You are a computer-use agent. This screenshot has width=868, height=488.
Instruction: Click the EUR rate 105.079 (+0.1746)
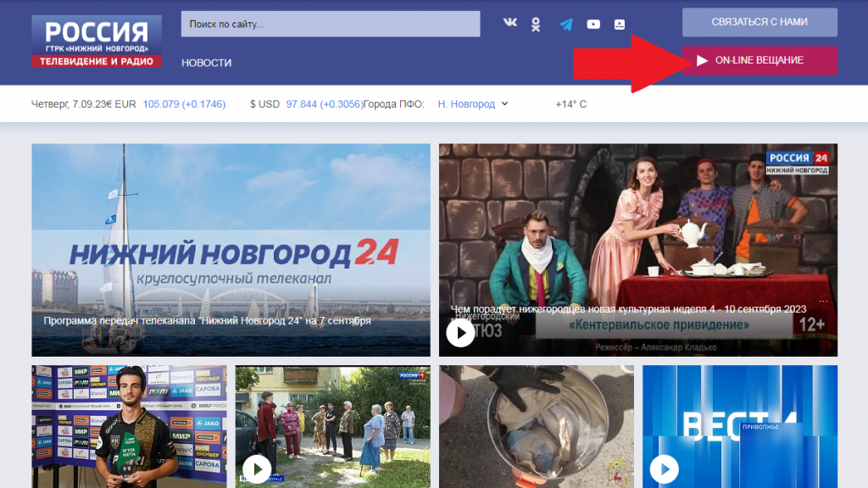click(x=184, y=104)
